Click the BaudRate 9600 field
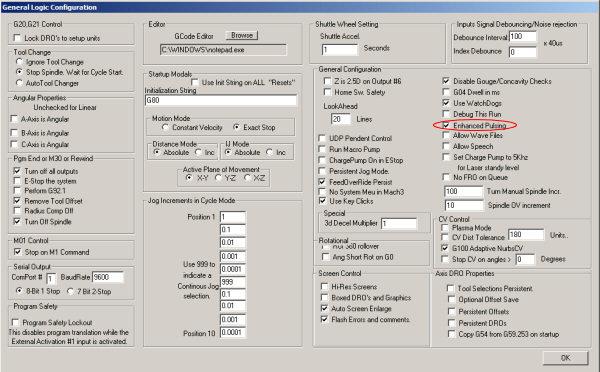This screenshot has width=600, height=372. click(108, 277)
